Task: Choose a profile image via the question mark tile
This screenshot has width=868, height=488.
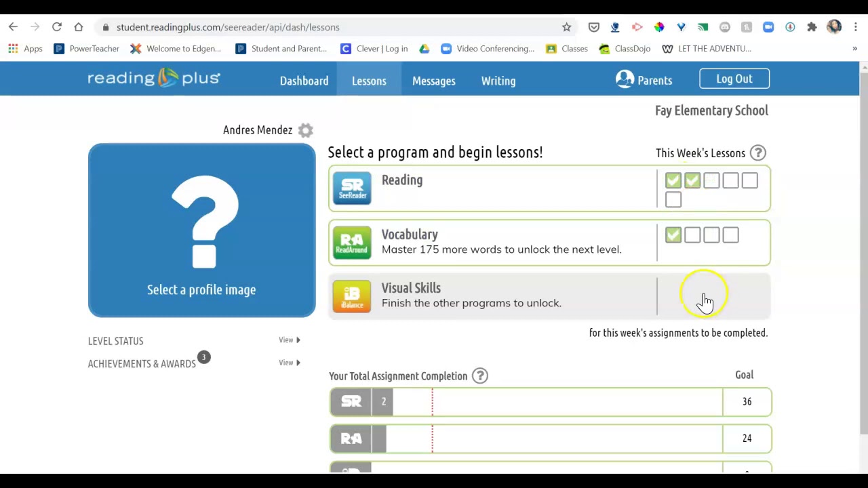Action: pyautogui.click(x=201, y=230)
